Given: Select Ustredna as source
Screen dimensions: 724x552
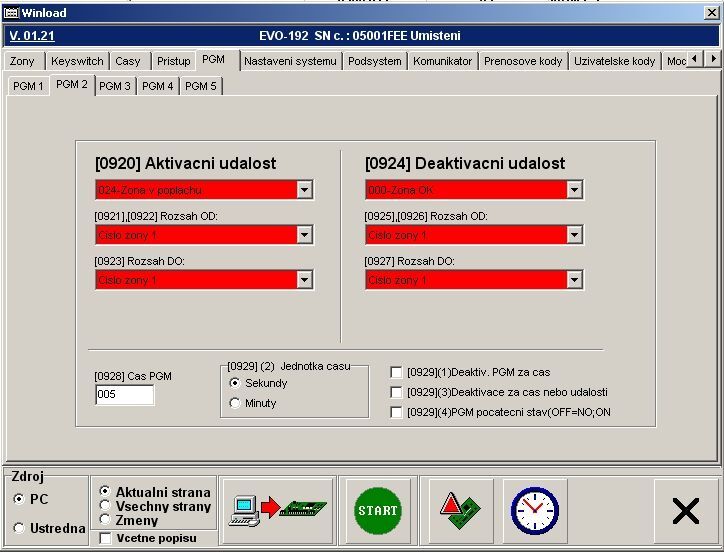Looking at the screenshot, I should tap(19, 528).
